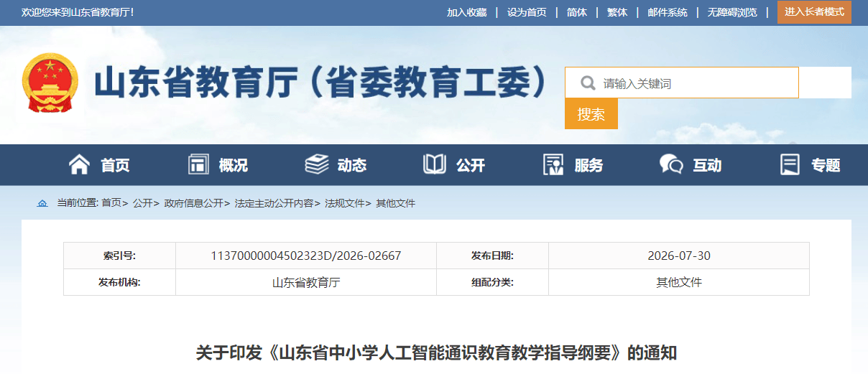Click the 欢迎您来到山东省教育厅 greeting text

78,12
